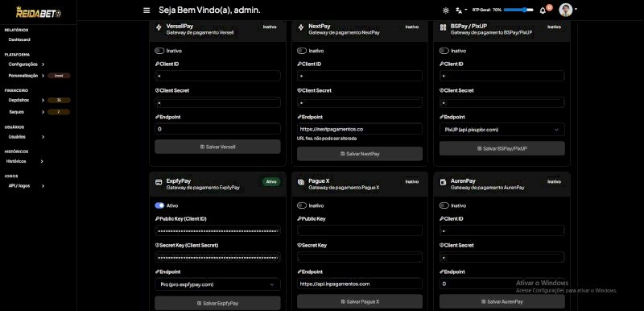This screenshot has height=311, width=644.
Task: Enable the BSPay / PixUP switch
Action: [444, 51]
